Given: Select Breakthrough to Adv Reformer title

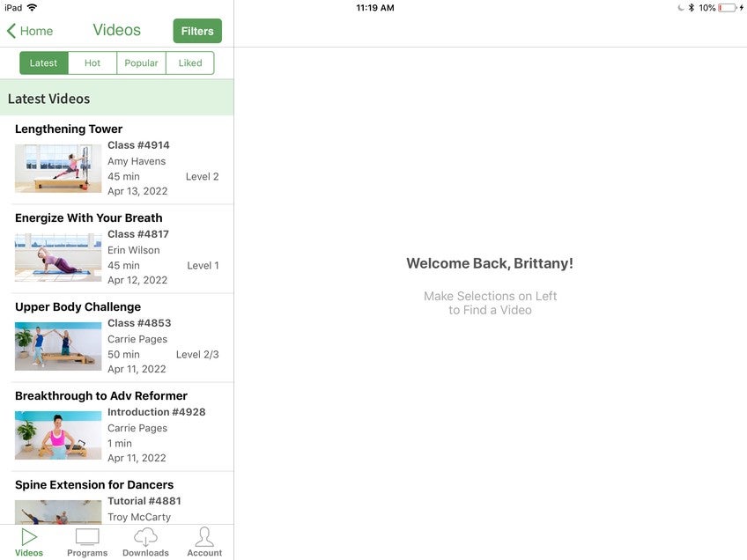Looking at the screenshot, I should [x=101, y=396].
